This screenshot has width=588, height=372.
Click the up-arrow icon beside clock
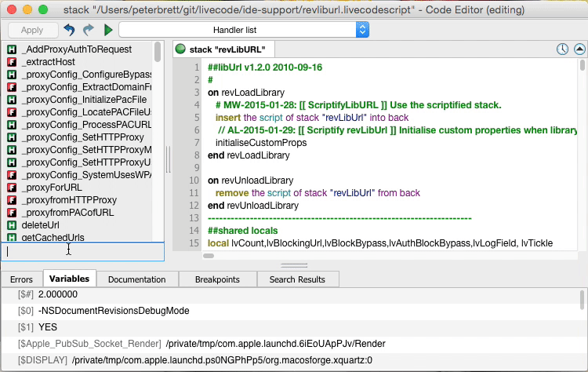(579, 49)
